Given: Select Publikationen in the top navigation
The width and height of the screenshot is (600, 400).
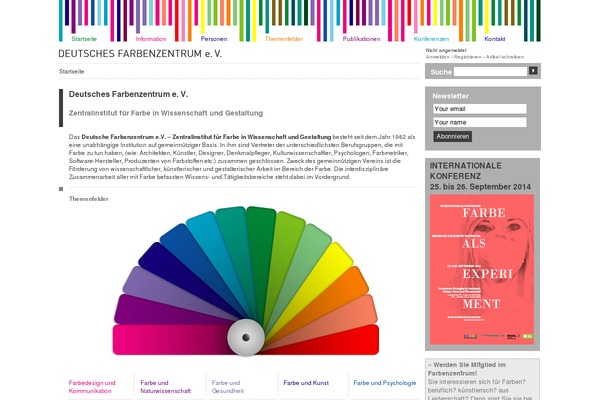Looking at the screenshot, I should point(361,39).
